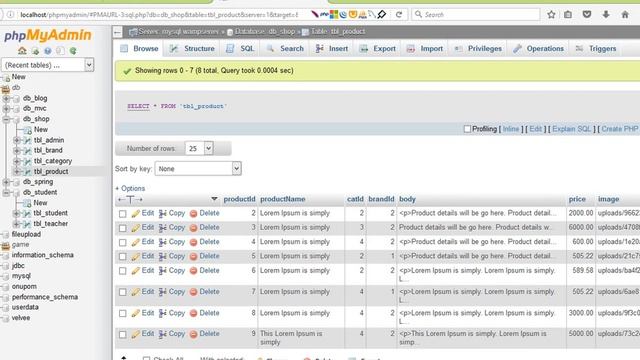Click the clipboard library icon in browser toolbar
The width and height of the screenshot is (640, 360).
pyautogui.click(x=568, y=15)
